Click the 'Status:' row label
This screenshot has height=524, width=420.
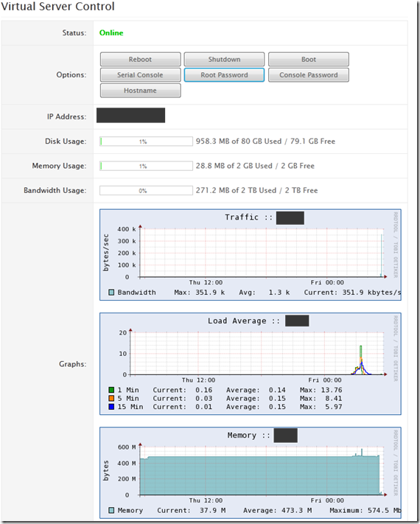coord(74,32)
